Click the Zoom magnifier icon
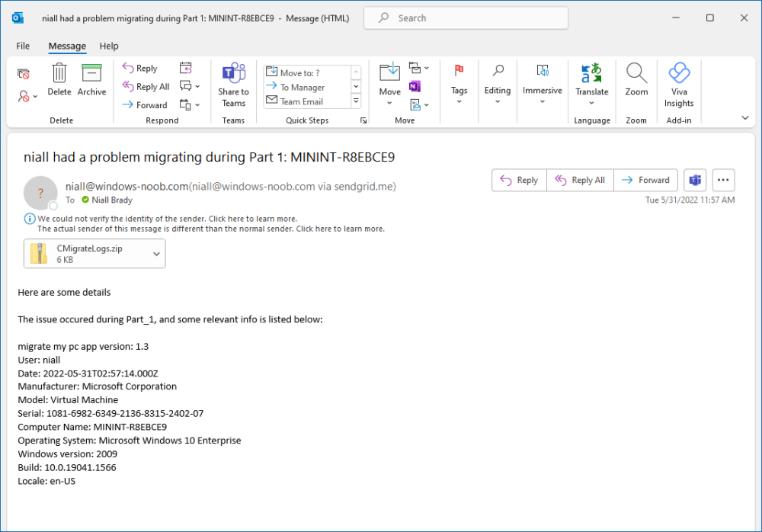 [636, 74]
